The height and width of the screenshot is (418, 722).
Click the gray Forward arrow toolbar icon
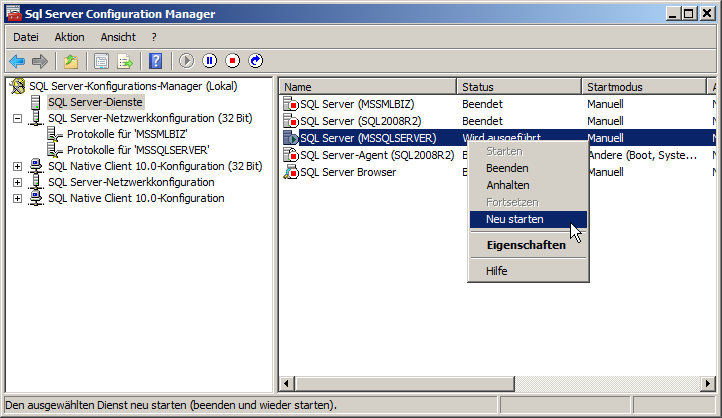pos(40,61)
